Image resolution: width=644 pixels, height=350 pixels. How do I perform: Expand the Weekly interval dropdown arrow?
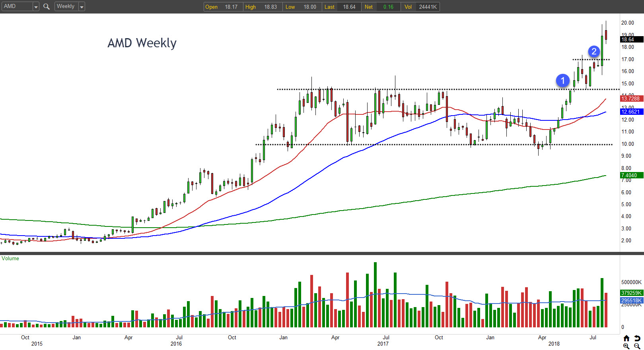[x=82, y=7]
